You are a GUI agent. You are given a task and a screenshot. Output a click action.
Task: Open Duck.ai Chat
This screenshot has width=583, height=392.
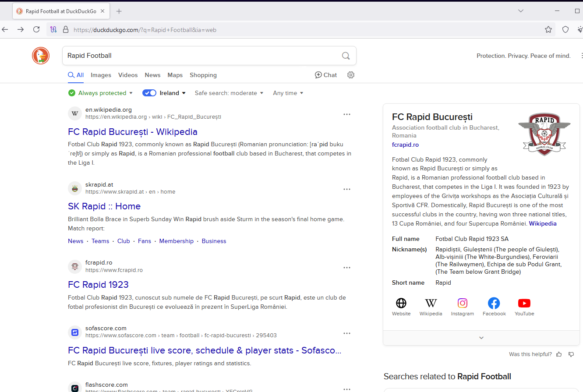(x=326, y=75)
